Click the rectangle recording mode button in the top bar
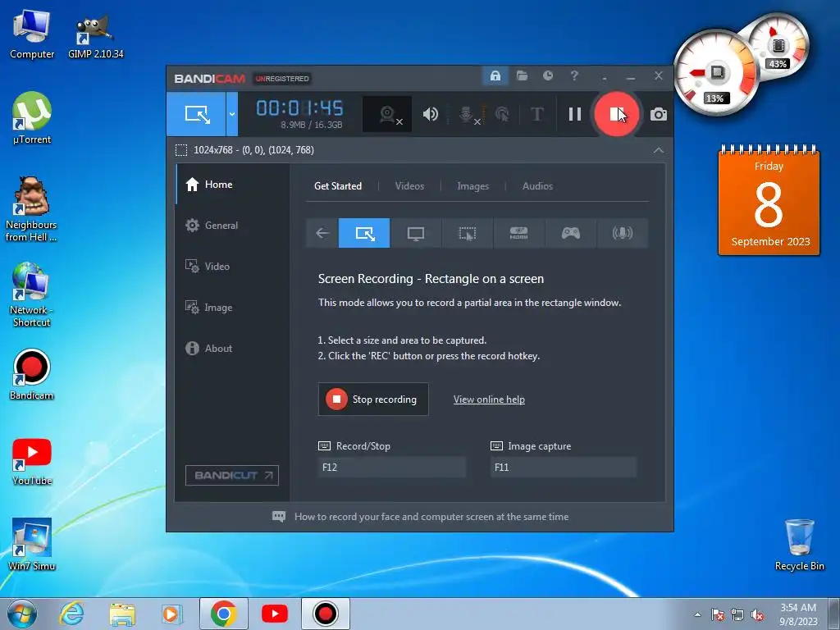The height and width of the screenshot is (630, 840). (x=196, y=113)
